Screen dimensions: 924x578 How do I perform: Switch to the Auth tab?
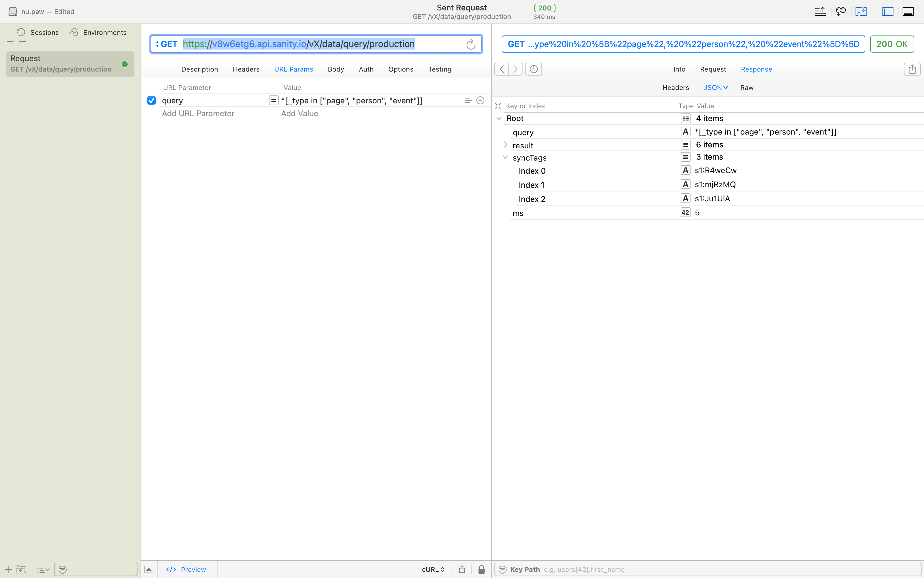(366, 69)
